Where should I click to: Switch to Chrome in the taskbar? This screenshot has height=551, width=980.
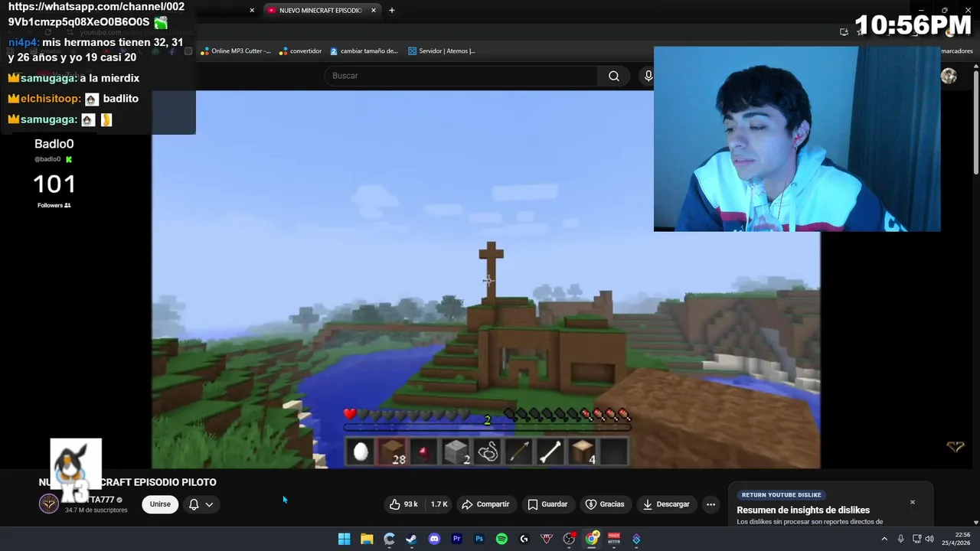(x=591, y=539)
